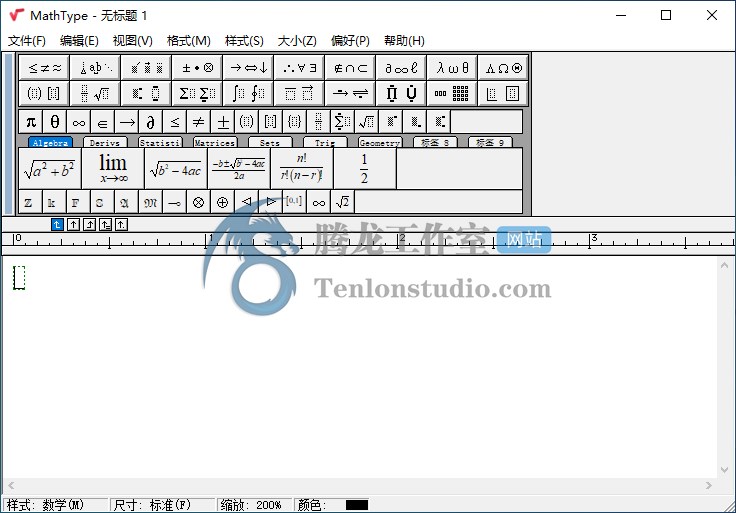Open the 样式(S) menu
The height and width of the screenshot is (513, 736).
click(x=244, y=41)
